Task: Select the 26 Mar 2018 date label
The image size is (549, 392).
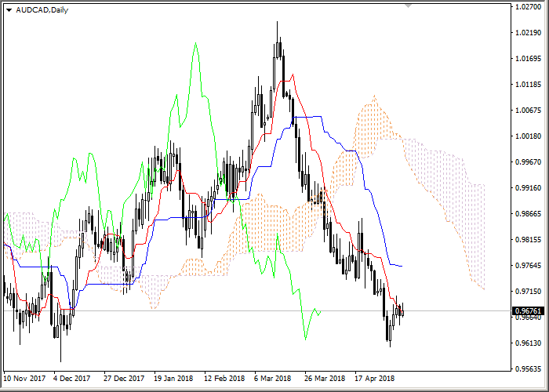Action: click(x=323, y=378)
